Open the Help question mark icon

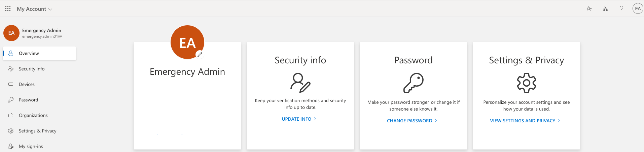click(621, 9)
